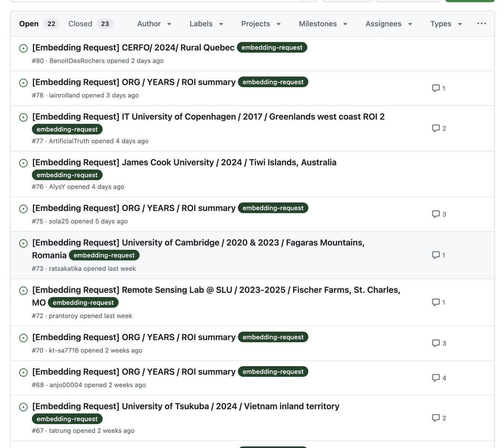Click embedding-request label on issue #72

pos(83,302)
